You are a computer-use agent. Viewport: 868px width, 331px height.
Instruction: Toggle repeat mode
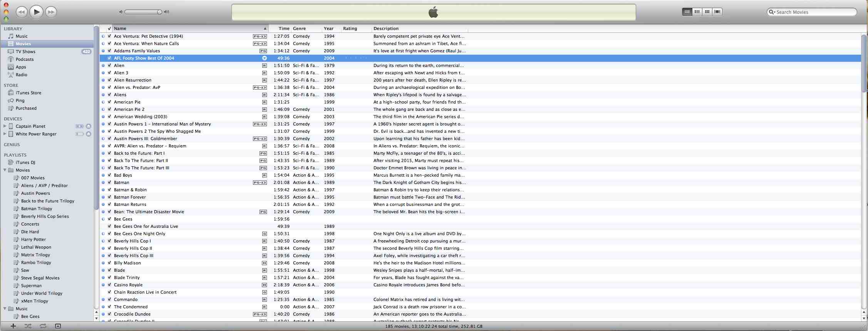pos(43,326)
